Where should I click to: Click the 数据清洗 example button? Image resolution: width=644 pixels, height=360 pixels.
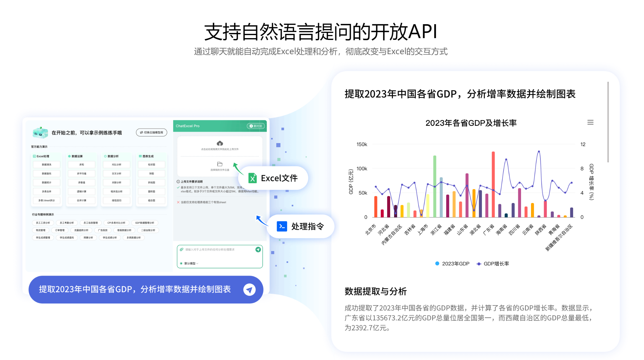(47, 165)
